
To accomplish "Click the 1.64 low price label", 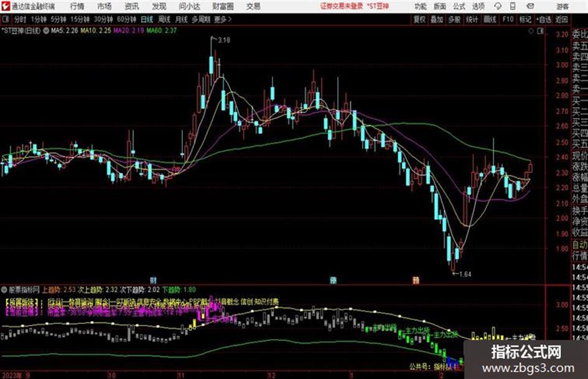I will (465, 274).
